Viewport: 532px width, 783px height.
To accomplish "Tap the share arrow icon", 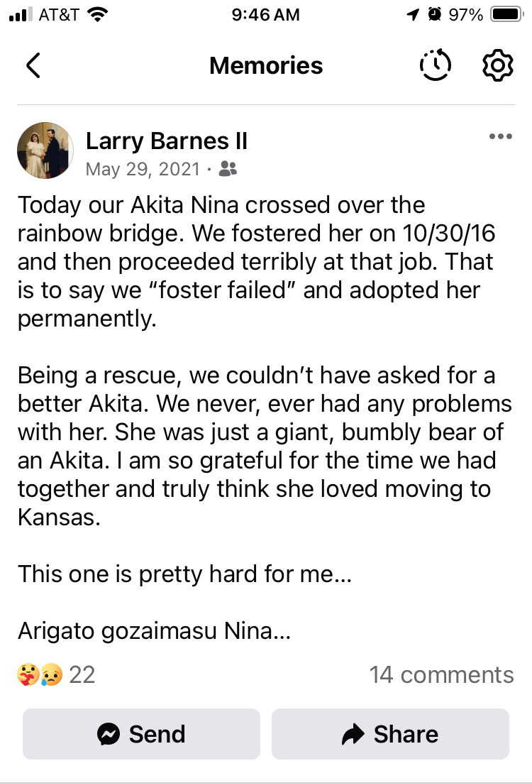I will (x=353, y=734).
